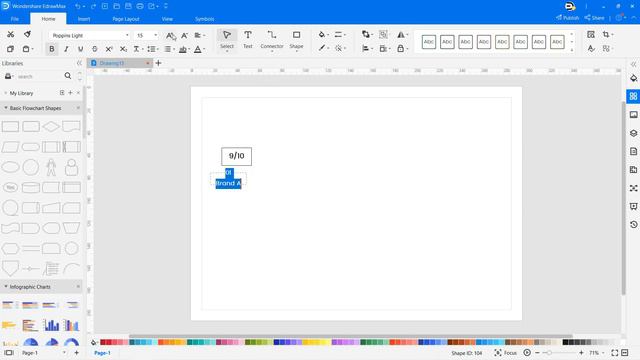640x360 pixels.
Task: Click the Line color pen icon
Action: (322, 48)
